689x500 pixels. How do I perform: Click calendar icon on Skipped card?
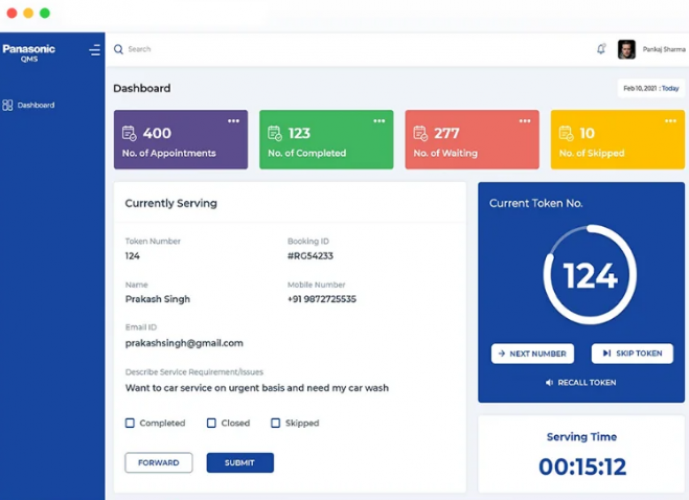[x=566, y=133]
